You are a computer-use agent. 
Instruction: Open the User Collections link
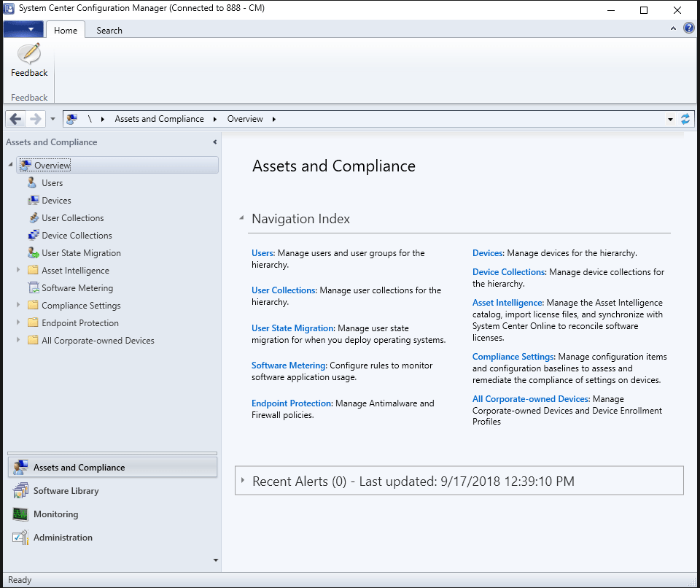pyautogui.click(x=284, y=290)
